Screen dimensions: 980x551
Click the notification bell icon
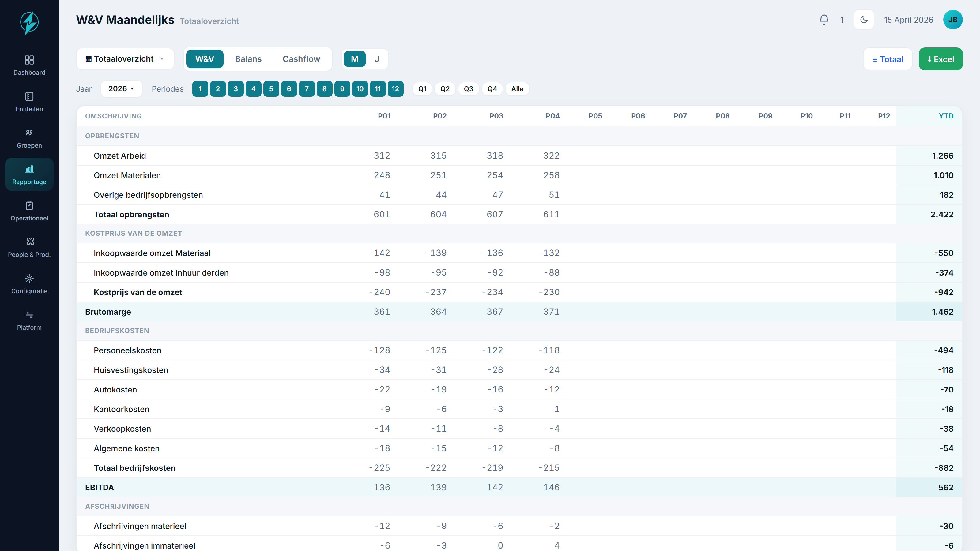[x=824, y=20]
